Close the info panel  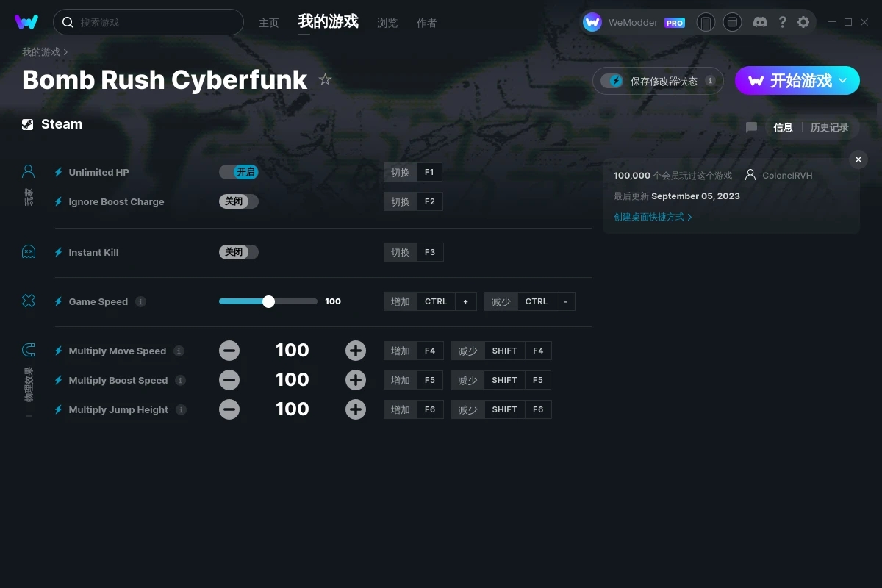[858, 159]
